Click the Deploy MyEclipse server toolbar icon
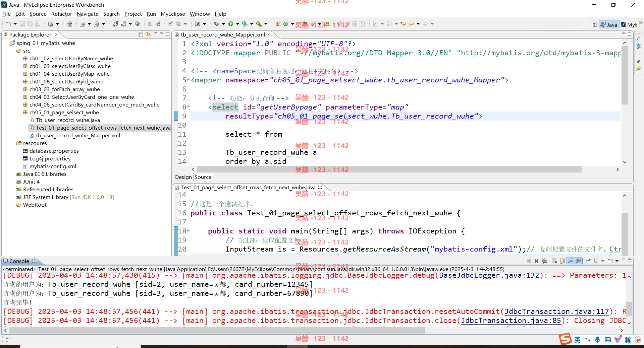 [115, 24]
